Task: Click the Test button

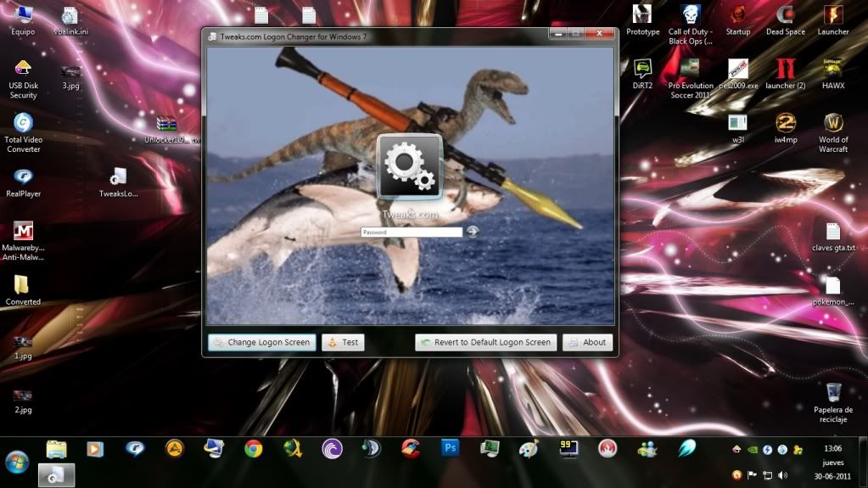Action: coord(343,342)
